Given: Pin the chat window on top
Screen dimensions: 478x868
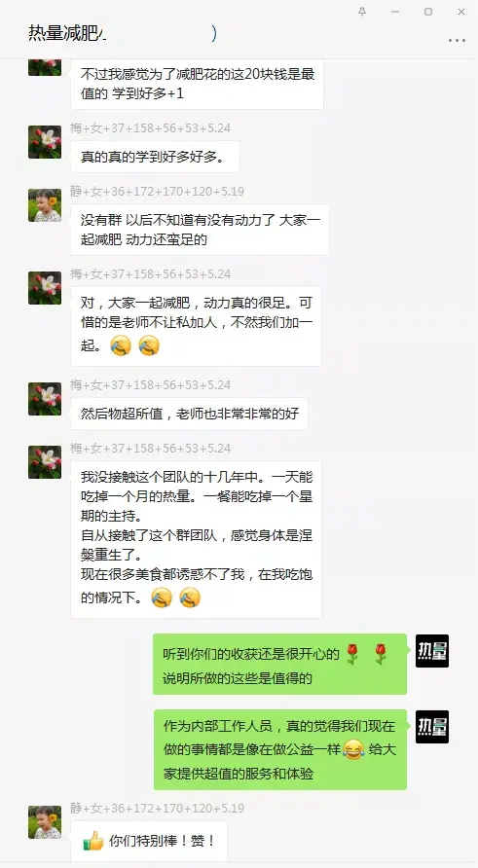Looking at the screenshot, I should point(362,12).
